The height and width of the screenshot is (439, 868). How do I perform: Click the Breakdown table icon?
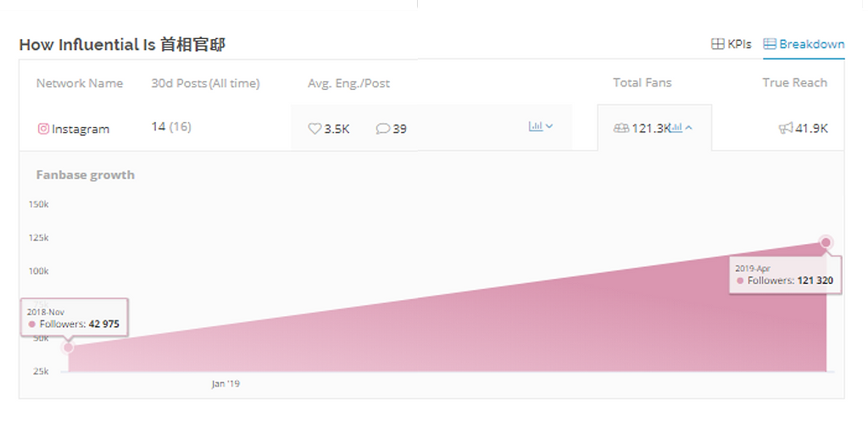[770, 44]
